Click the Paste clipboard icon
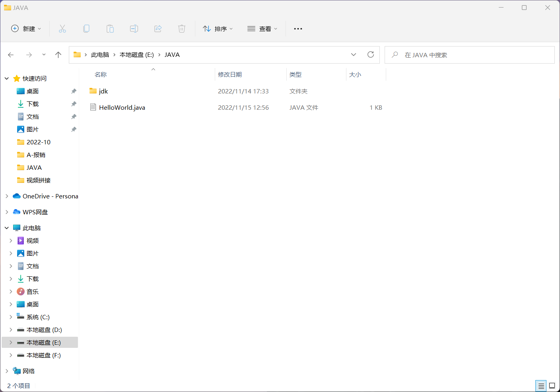Image resolution: width=560 pixels, height=392 pixels. pyautogui.click(x=110, y=29)
